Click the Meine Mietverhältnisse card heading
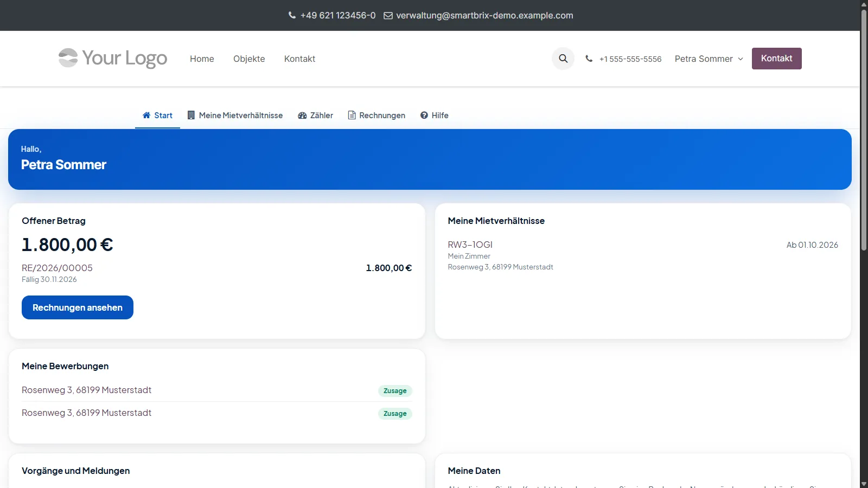868x488 pixels. pyautogui.click(x=496, y=221)
